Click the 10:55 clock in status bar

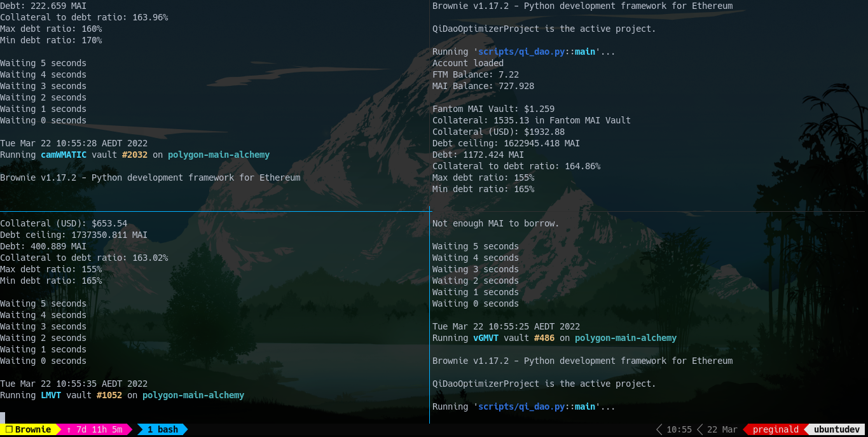coord(679,429)
